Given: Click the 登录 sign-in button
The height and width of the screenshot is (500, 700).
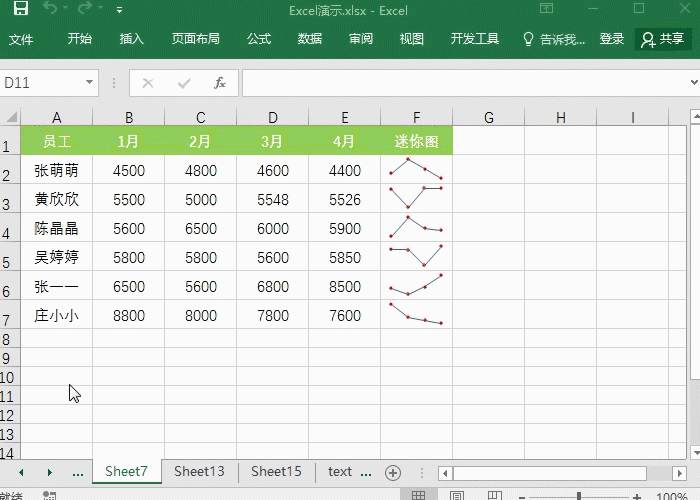Looking at the screenshot, I should pyautogui.click(x=612, y=39).
